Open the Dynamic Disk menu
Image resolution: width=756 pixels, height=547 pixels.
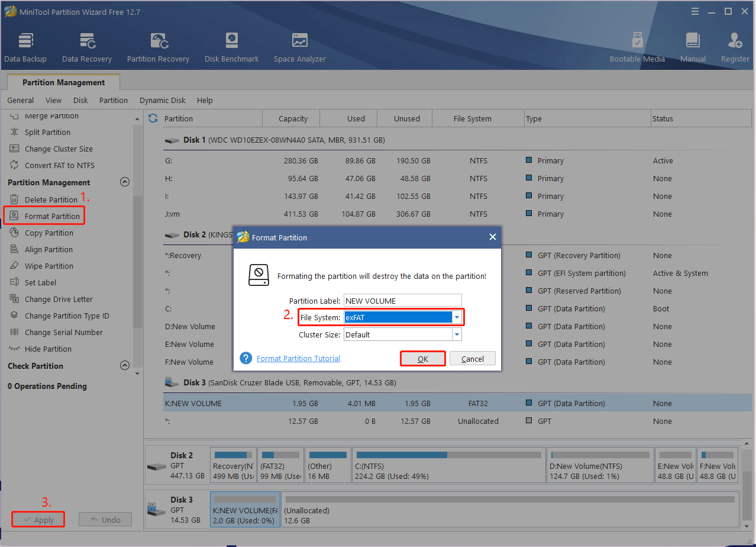coord(163,100)
